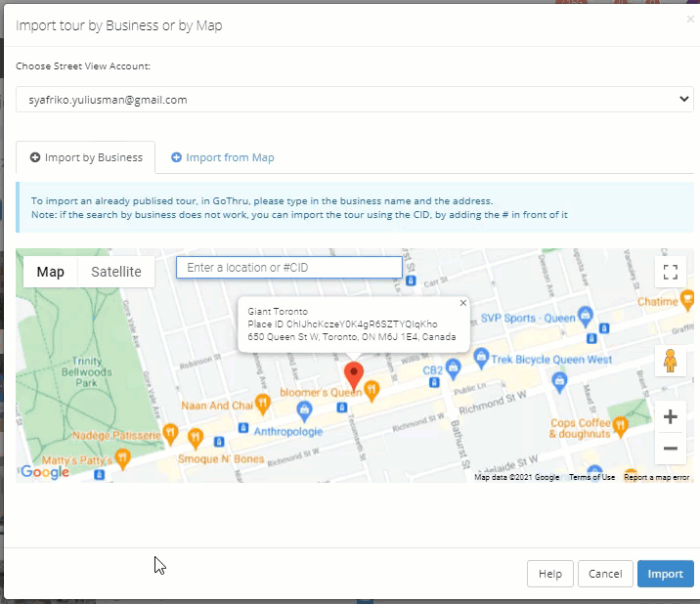Switch to Import by Business tab
The width and height of the screenshot is (700, 604).
tap(86, 157)
